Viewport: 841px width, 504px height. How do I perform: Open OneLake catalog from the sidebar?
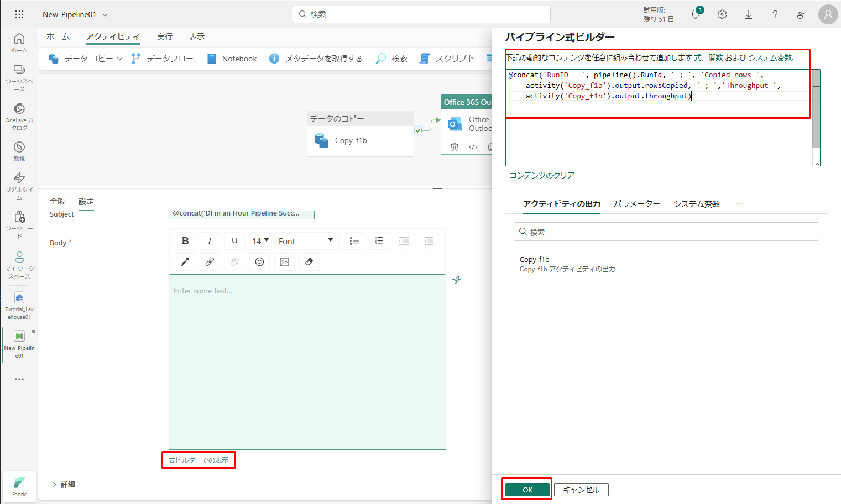coord(19,116)
